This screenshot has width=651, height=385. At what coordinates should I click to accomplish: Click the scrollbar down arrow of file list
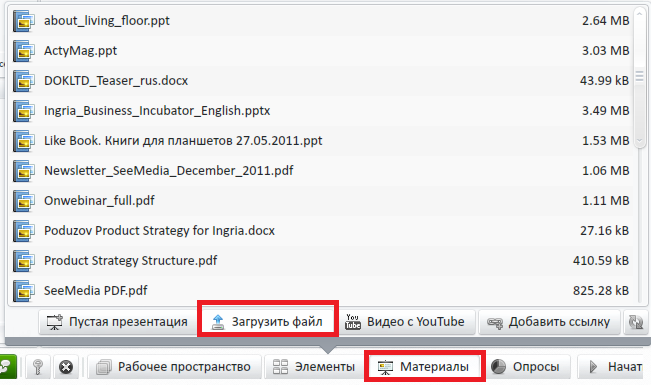click(639, 140)
